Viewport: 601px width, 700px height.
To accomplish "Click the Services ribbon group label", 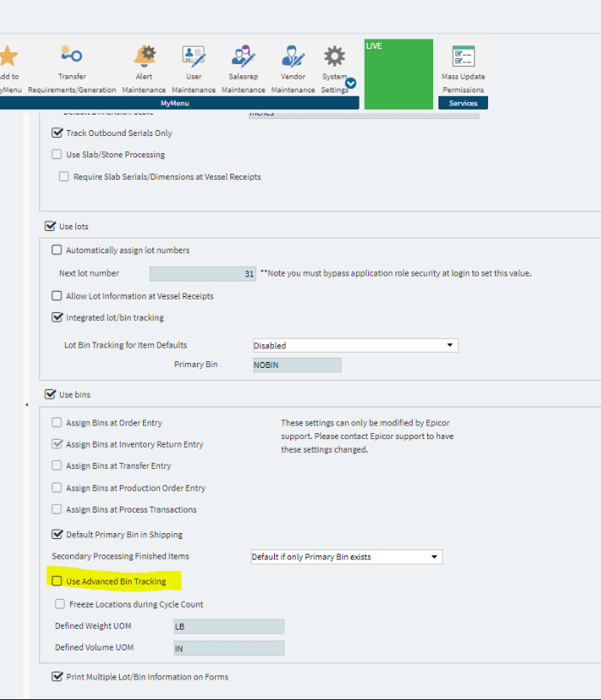I will [463, 103].
